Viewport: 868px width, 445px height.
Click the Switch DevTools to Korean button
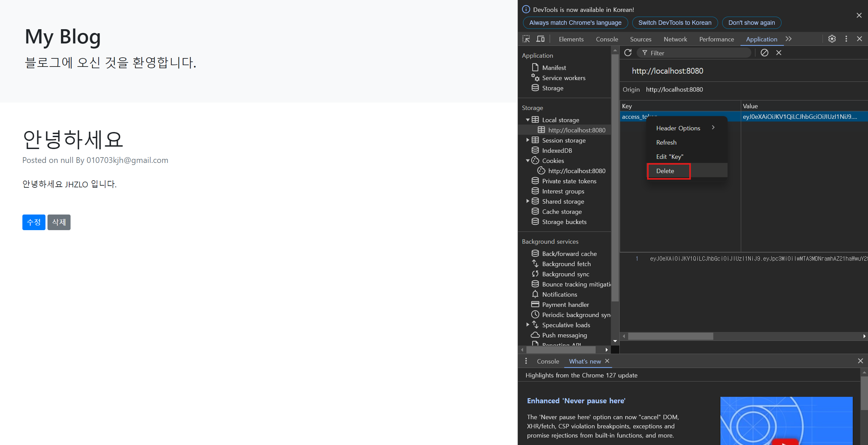(675, 23)
